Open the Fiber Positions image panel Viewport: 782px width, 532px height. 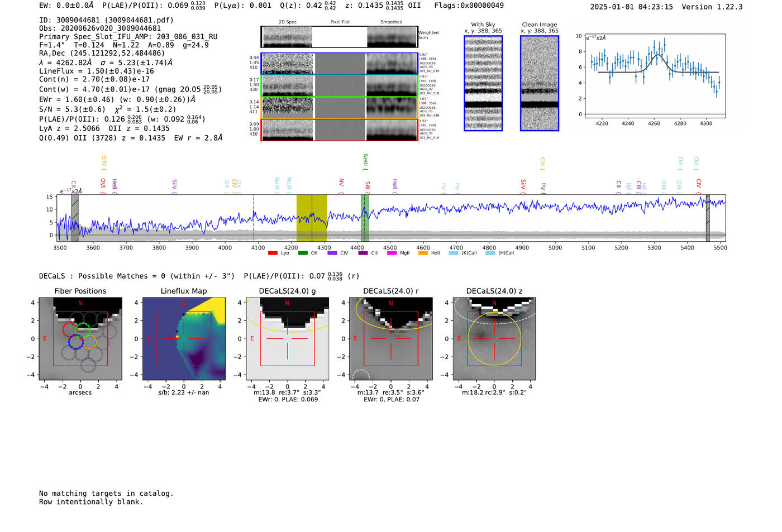[x=80, y=339]
